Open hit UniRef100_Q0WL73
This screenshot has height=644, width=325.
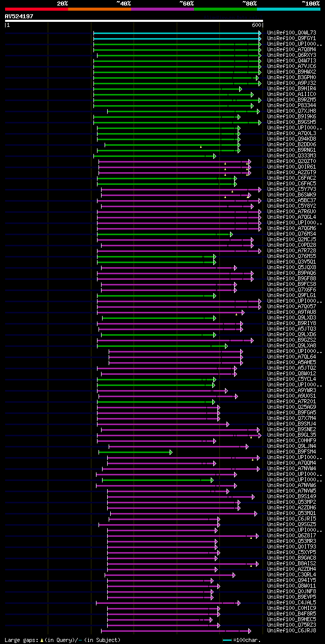coord(291,33)
